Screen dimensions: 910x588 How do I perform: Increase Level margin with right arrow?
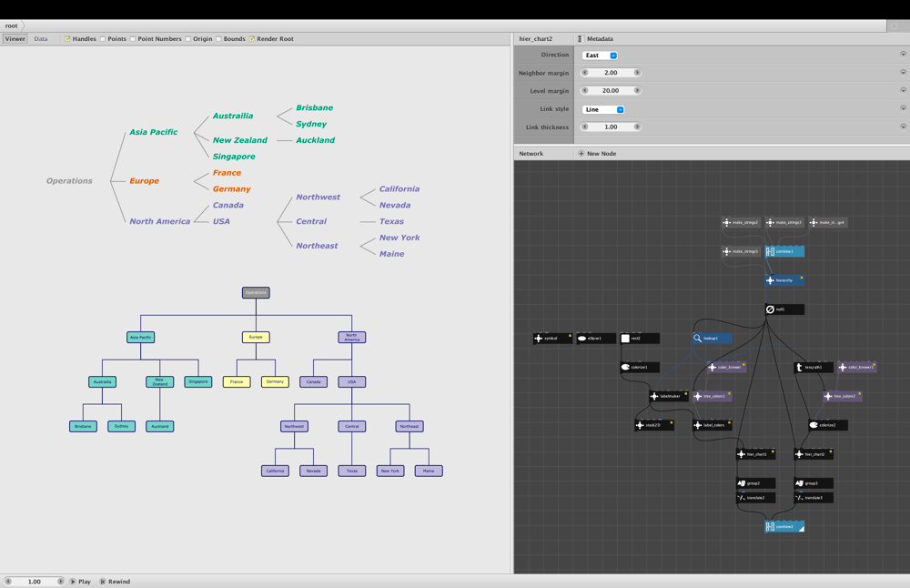pyautogui.click(x=637, y=90)
